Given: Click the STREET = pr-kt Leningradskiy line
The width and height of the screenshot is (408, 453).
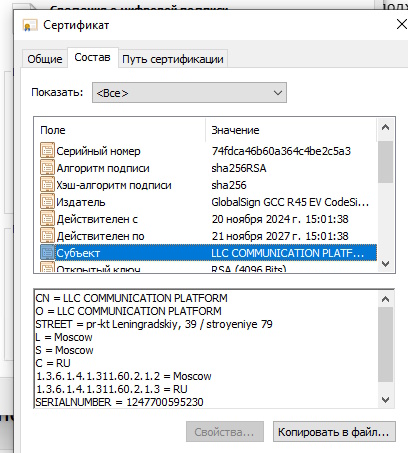Looking at the screenshot, I should coord(154,324).
